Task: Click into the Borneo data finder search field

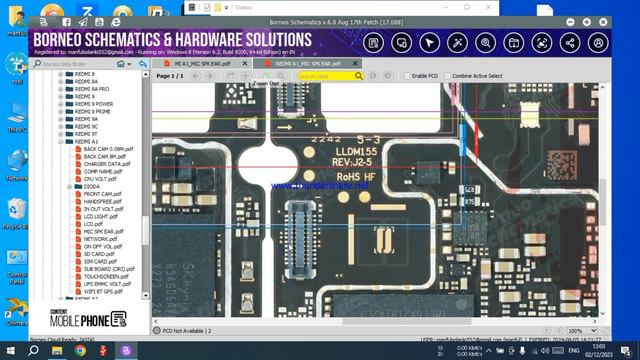Action: tap(73, 64)
